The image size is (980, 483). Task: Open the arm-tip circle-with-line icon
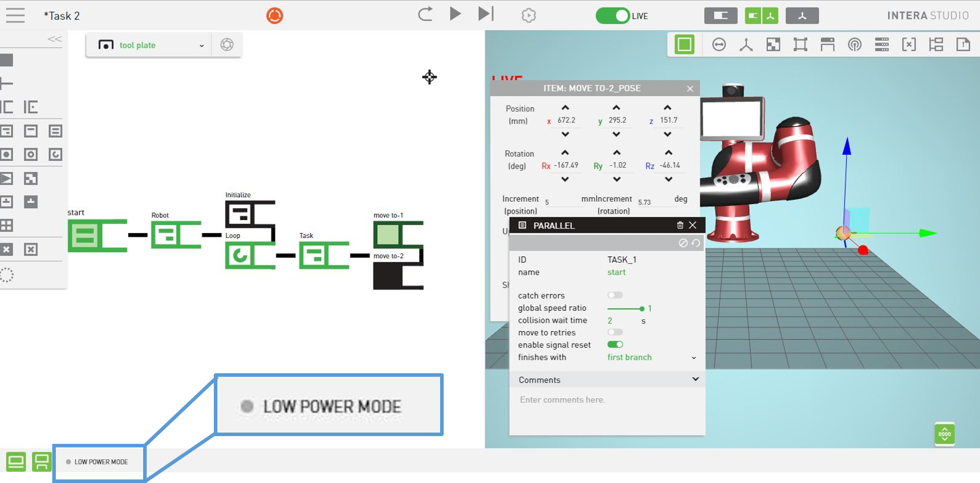tap(719, 45)
